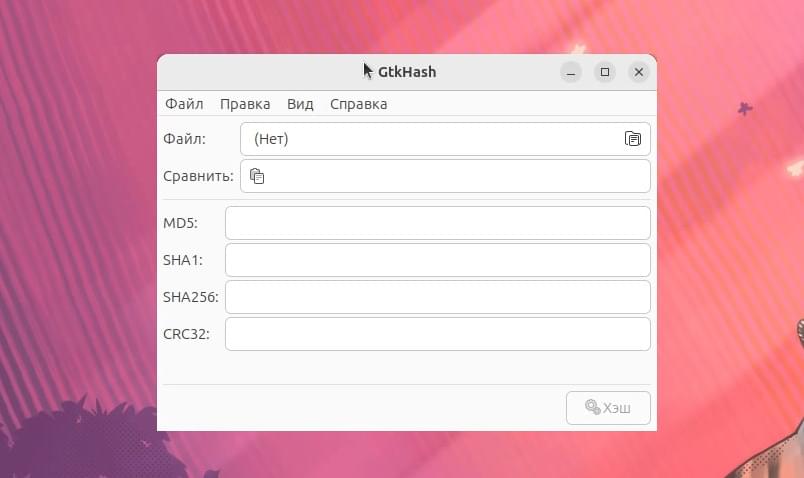
Task: Open the Файл menu
Action: pos(184,104)
